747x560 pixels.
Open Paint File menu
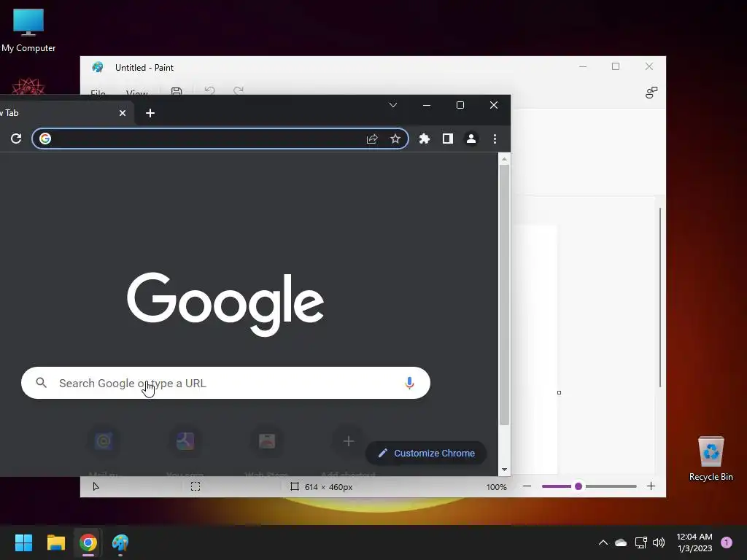tap(98, 92)
